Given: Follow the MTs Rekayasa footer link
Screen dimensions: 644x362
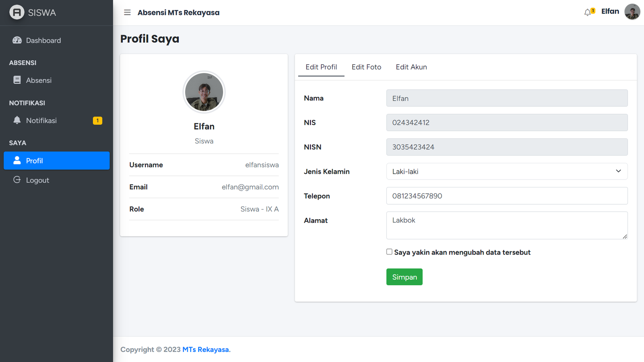Looking at the screenshot, I should [x=206, y=350].
